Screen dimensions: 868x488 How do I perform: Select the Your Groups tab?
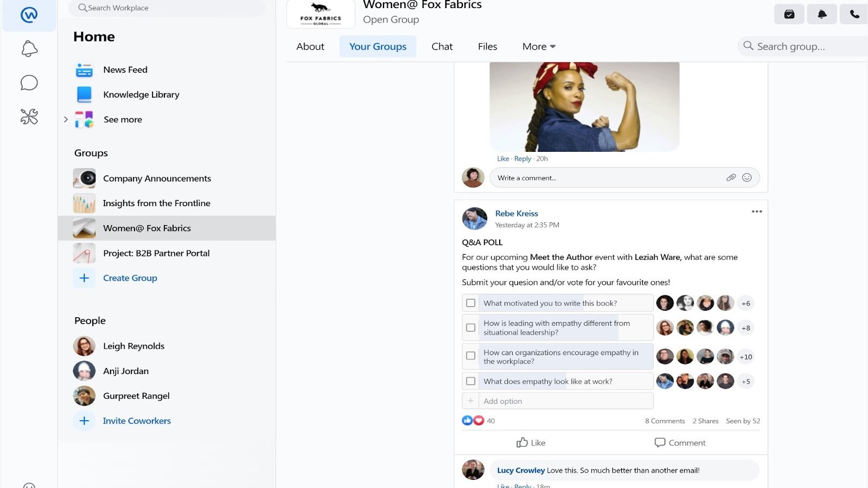[378, 47]
